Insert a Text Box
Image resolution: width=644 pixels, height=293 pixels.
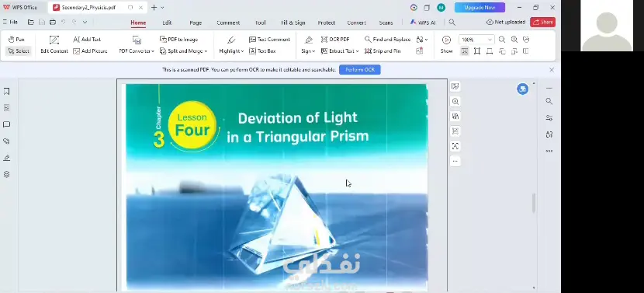(262, 51)
